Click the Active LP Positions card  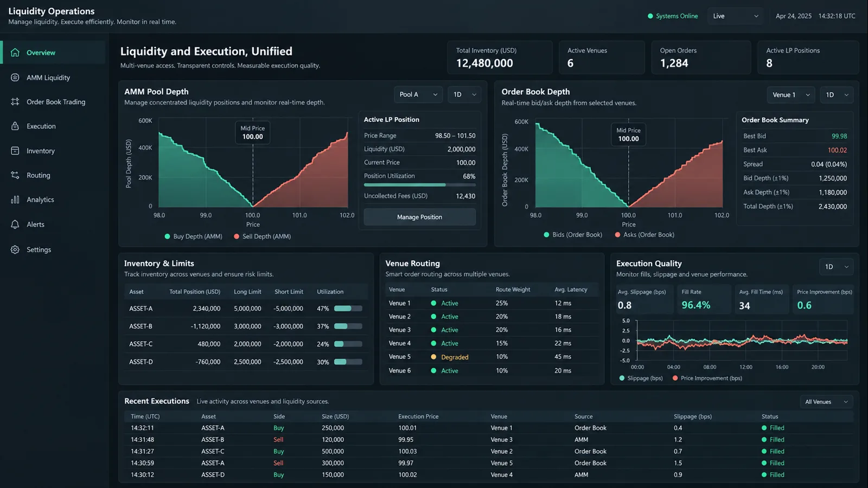[808, 57]
